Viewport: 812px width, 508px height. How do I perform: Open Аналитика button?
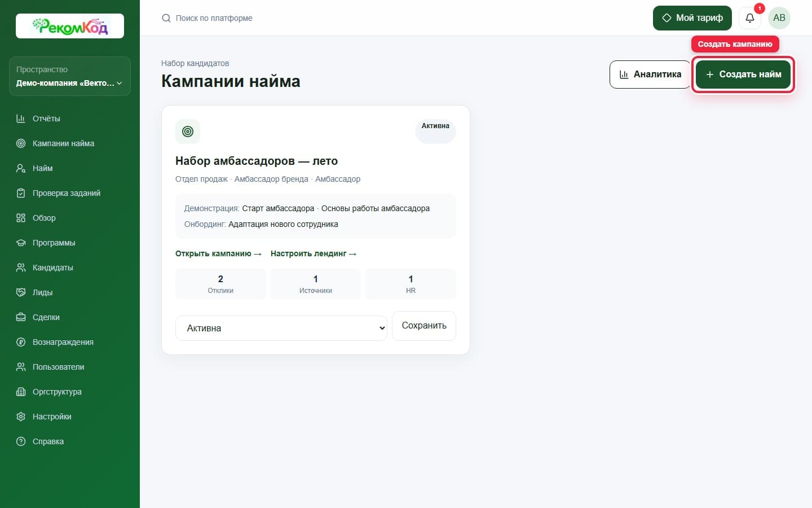coord(650,75)
